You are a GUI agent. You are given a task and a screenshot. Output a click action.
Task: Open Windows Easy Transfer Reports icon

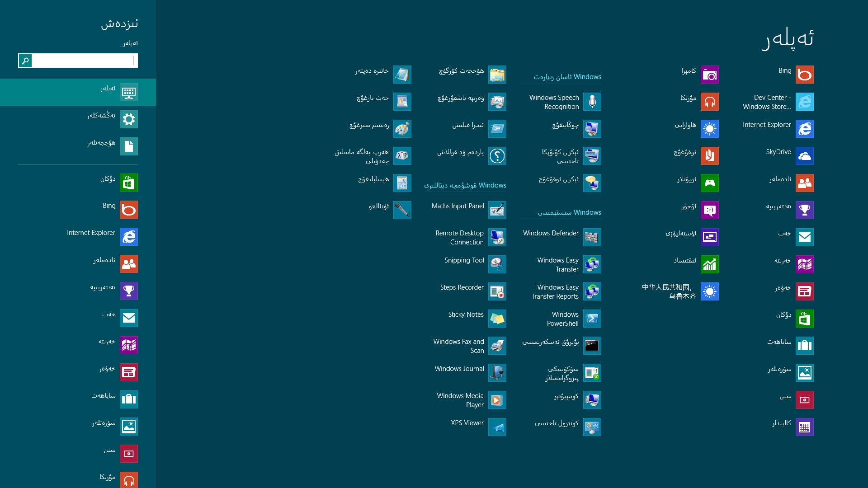coord(592,291)
